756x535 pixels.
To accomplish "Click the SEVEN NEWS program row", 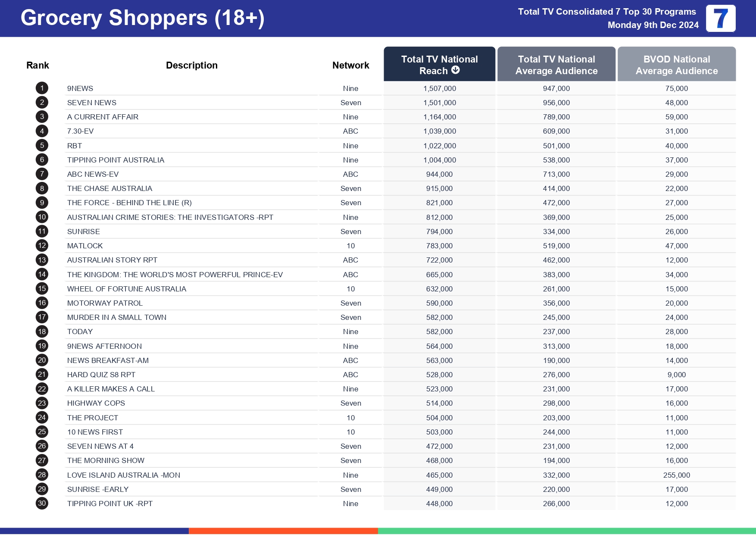I will tap(92, 103).
